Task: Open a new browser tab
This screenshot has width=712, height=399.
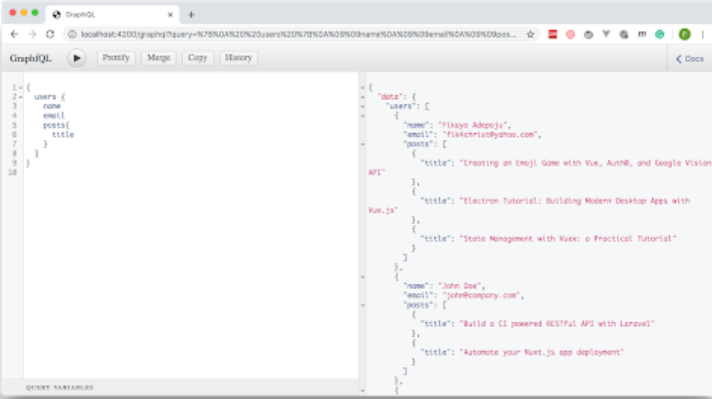Action: click(x=191, y=15)
